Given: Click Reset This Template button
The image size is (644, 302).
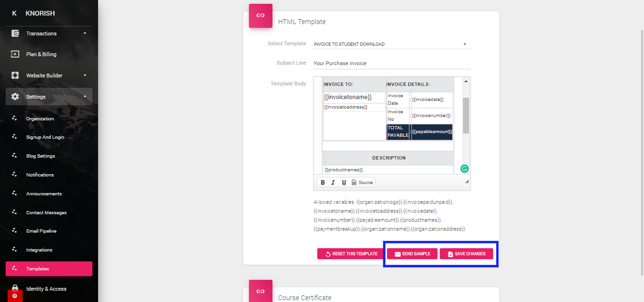Looking at the screenshot, I should click(x=351, y=254).
